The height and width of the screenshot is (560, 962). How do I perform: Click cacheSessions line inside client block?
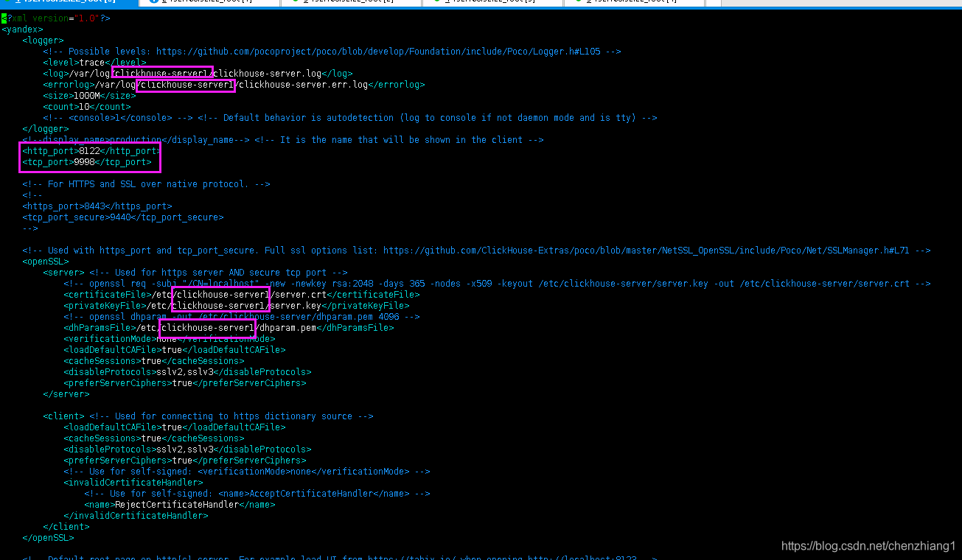coord(153,438)
